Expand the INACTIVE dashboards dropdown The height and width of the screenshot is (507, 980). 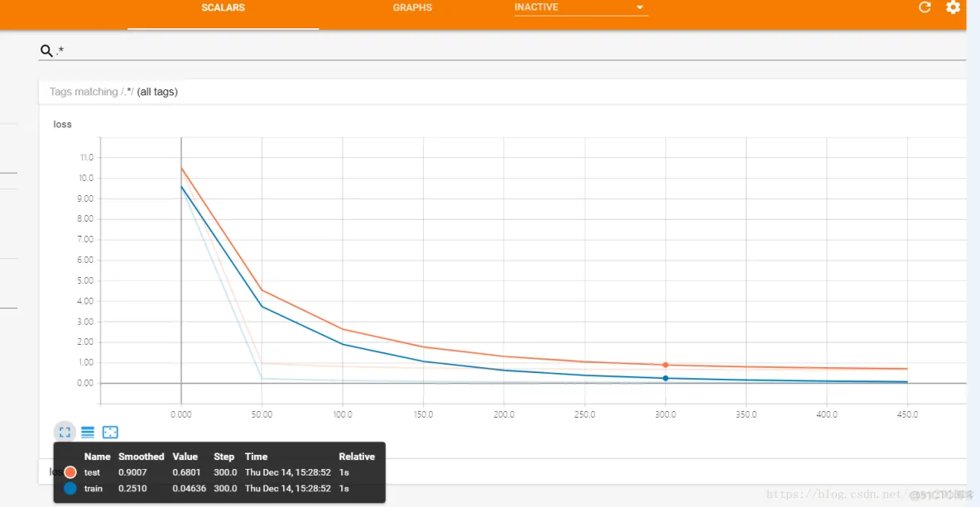pos(580,8)
